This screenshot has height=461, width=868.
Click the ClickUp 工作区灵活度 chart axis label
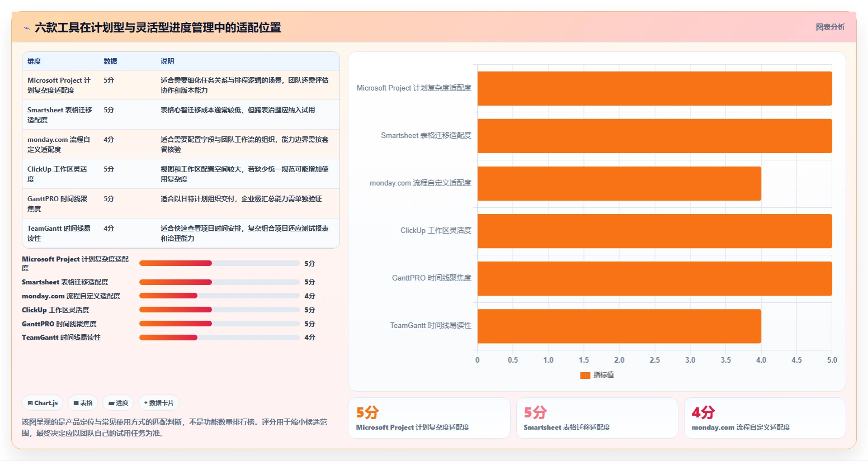[436, 230]
